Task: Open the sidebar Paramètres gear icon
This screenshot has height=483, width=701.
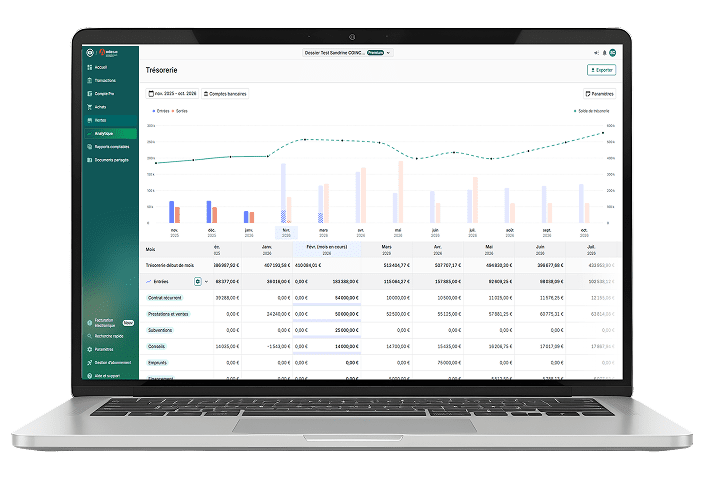Action: coord(89,349)
